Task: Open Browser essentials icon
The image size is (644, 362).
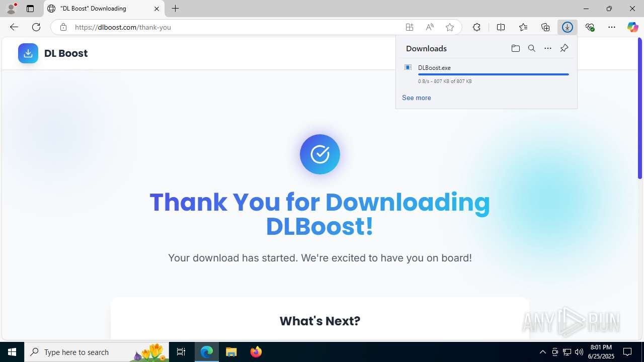Action: click(590, 27)
